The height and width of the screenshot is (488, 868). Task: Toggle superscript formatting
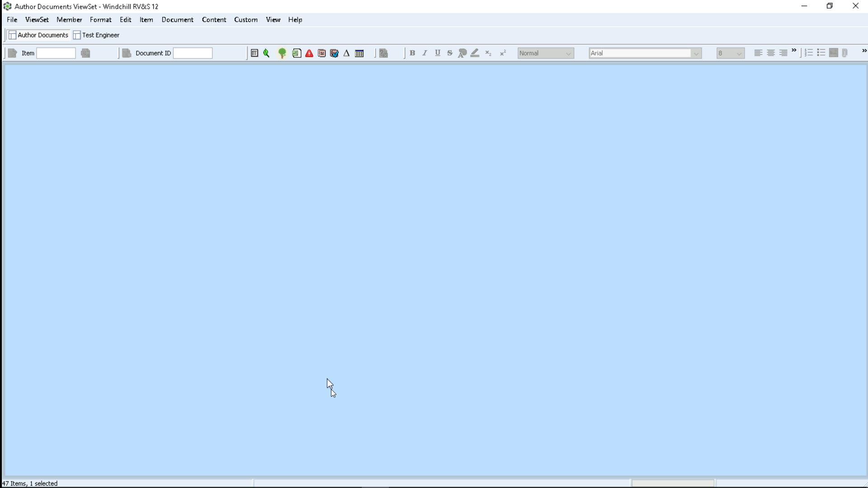coord(503,53)
